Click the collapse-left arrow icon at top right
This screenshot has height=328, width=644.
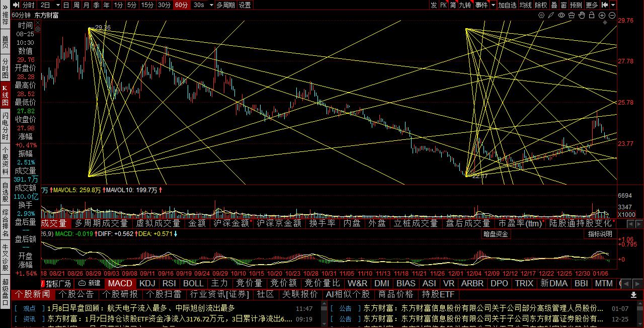pos(605,5)
